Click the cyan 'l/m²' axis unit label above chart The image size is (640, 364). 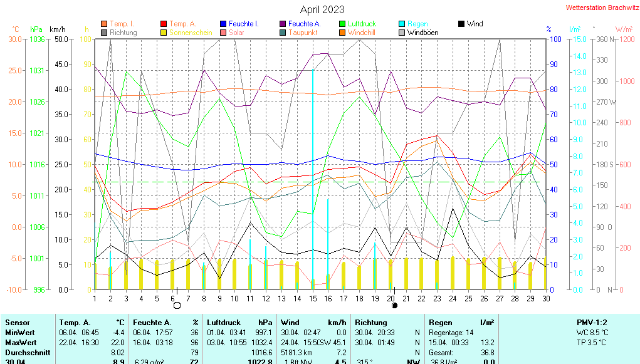coord(575,29)
